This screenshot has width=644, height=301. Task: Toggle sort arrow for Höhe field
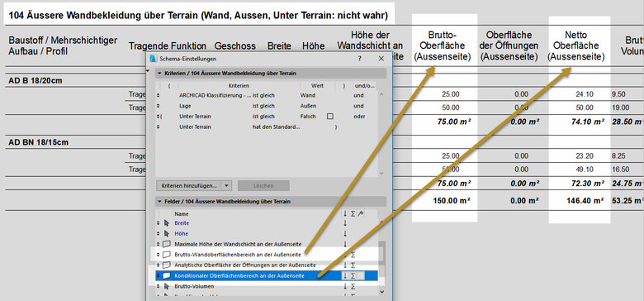click(345, 233)
